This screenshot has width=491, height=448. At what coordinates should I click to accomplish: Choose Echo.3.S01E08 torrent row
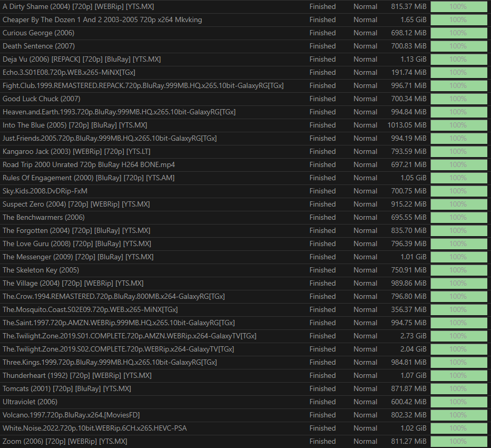[x=246, y=72]
